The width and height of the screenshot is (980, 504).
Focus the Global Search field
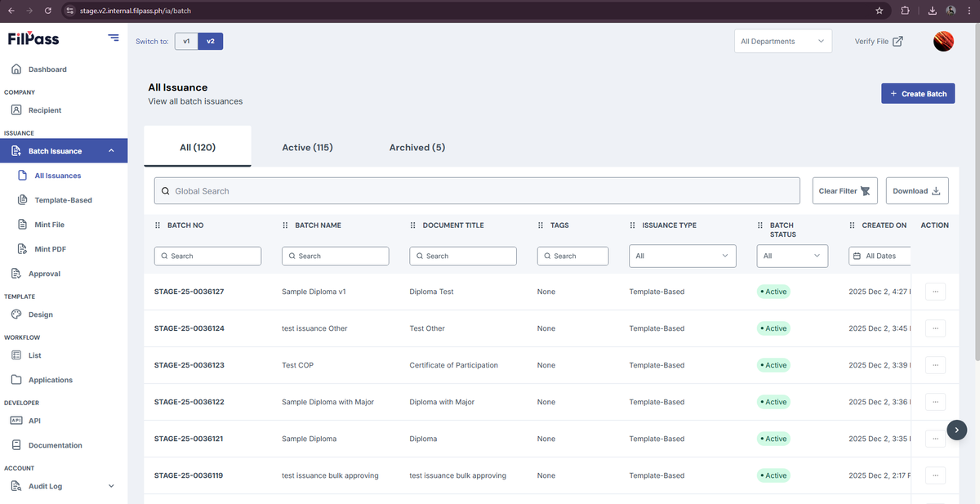477,191
